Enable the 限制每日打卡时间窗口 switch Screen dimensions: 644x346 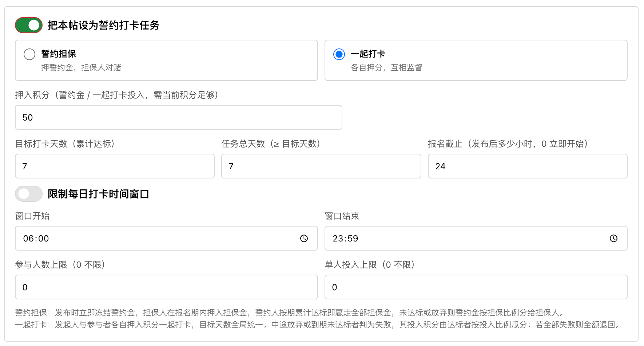[29, 194]
